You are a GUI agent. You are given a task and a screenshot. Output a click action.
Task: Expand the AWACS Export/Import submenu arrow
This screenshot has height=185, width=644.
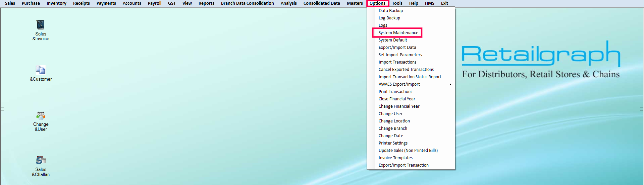(450, 84)
